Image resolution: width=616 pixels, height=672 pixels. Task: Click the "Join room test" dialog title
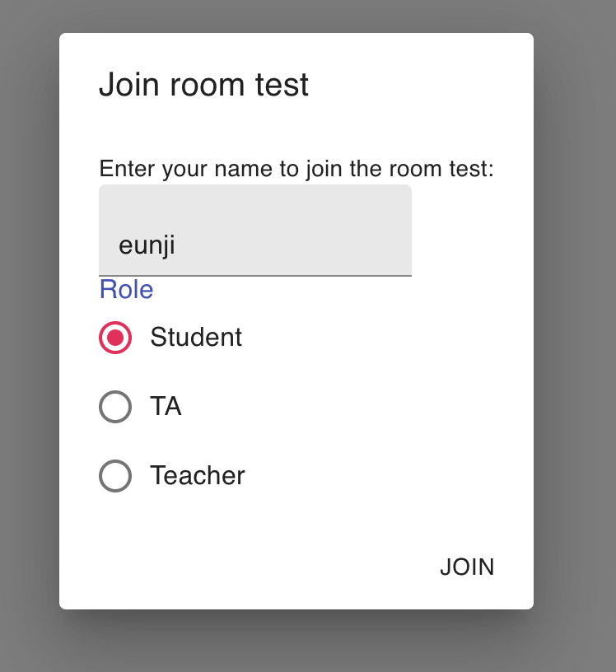[x=203, y=86]
